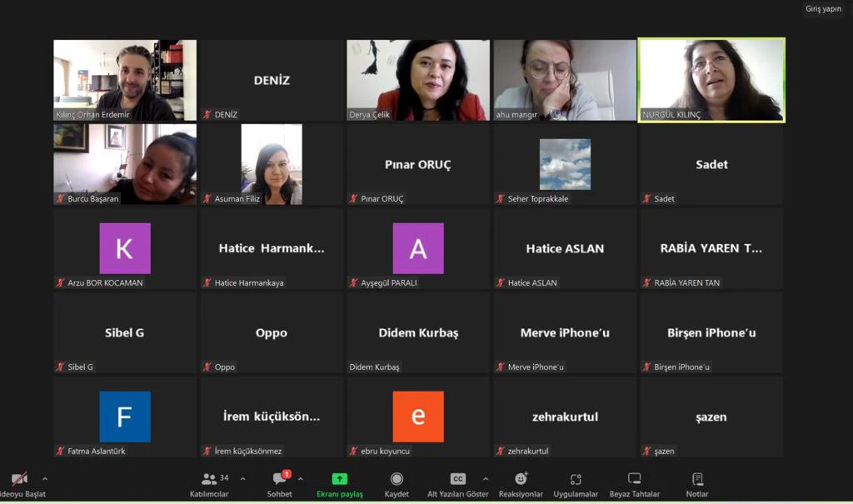
Task: Open the Sohbet chat panel
Action: tap(280, 479)
